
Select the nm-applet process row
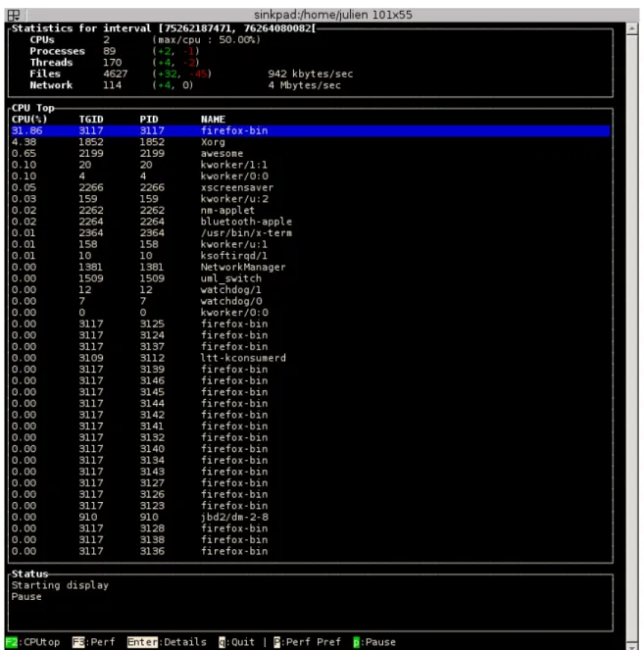(311, 211)
